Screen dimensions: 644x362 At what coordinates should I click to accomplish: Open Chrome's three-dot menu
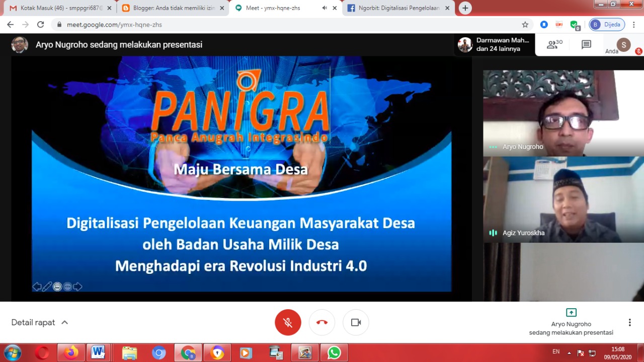tap(635, 25)
